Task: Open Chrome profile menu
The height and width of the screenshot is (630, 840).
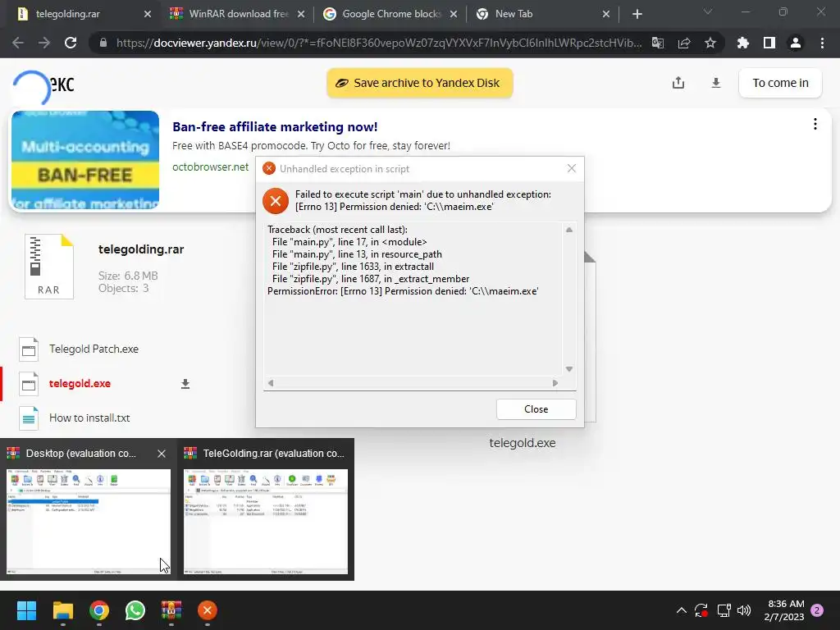Action: click(x=796, y=43)
